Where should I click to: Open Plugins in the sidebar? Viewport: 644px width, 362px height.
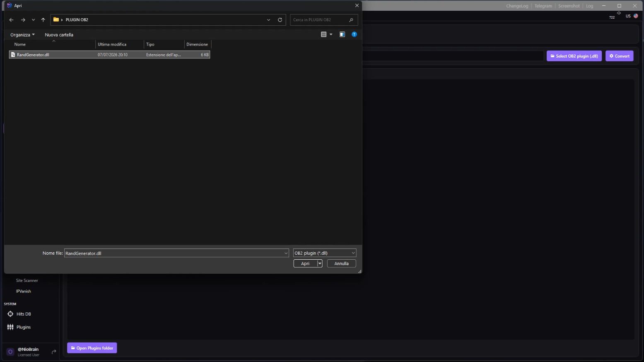pos(24,327)
